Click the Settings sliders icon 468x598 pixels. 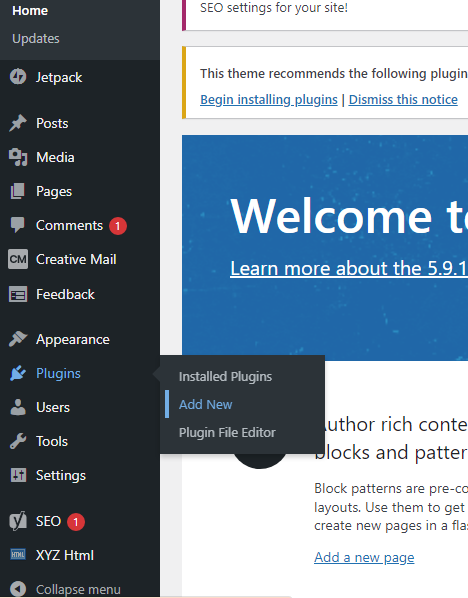[x=18, y=475]
